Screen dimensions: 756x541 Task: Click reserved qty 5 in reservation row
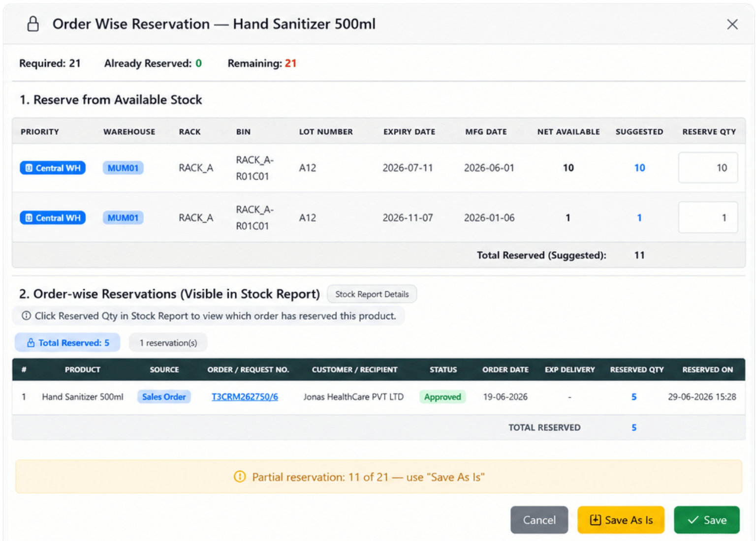click(634, 397)
